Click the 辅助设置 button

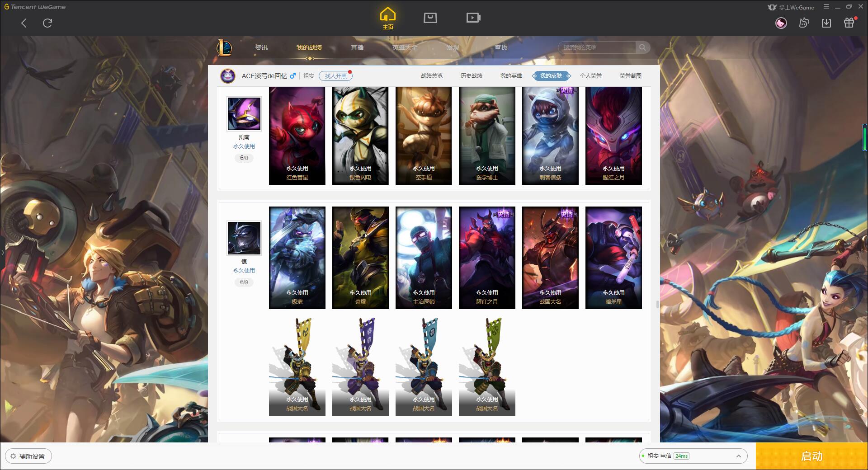coord(28,456)
